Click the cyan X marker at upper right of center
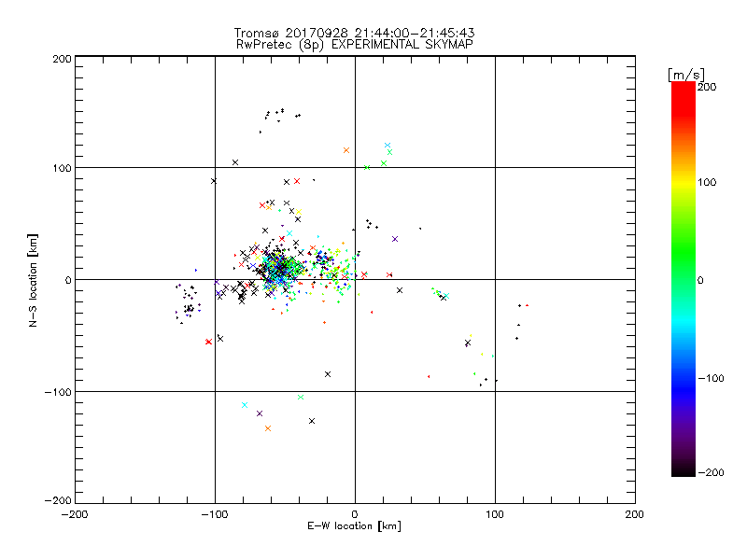 point(388,146)
